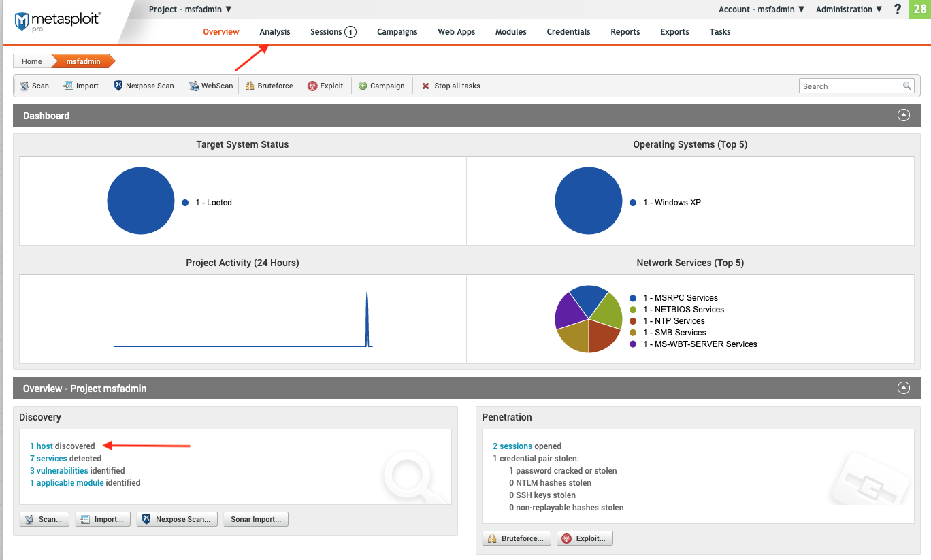
Task: Click '0 SSH keys stolen' text
Action: point(542,495)
